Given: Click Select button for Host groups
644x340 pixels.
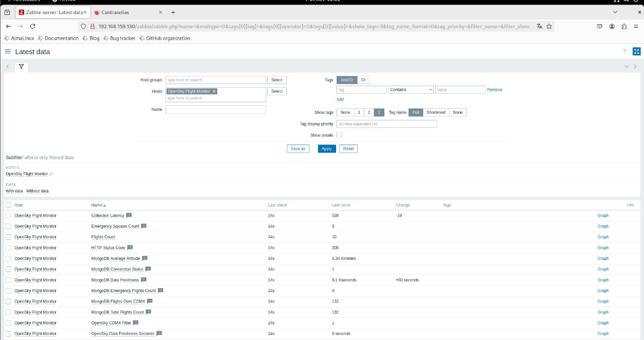Looking at the screenshot, I should [x=277, y=80].
